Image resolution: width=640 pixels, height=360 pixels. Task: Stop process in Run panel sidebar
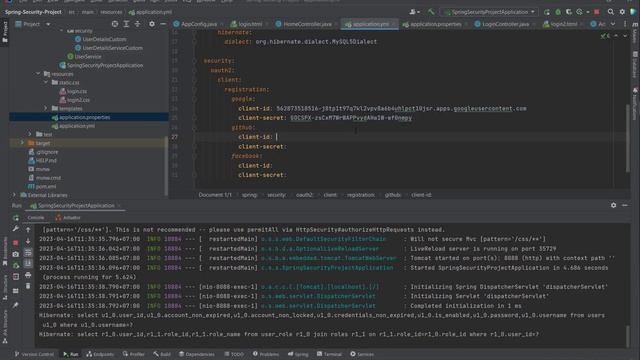pyautogui.click(x=16, y=243)
